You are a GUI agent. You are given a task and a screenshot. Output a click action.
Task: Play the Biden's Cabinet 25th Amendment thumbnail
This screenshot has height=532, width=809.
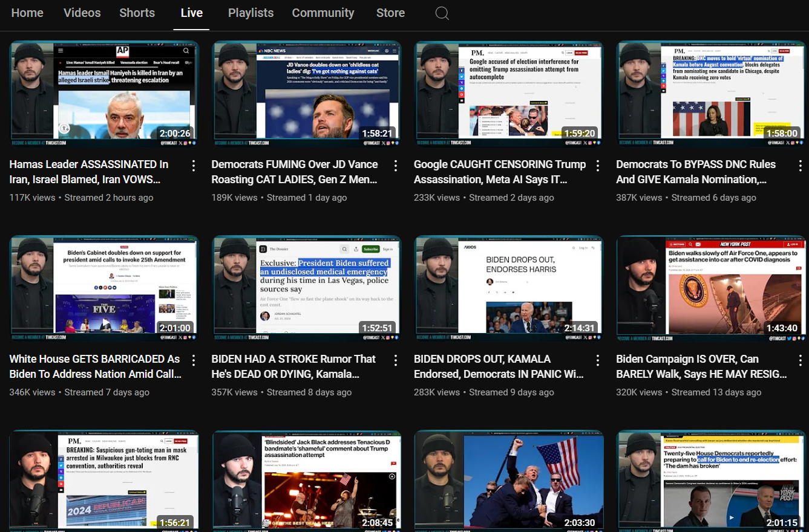pyautogui.click(x=104, y=288)
